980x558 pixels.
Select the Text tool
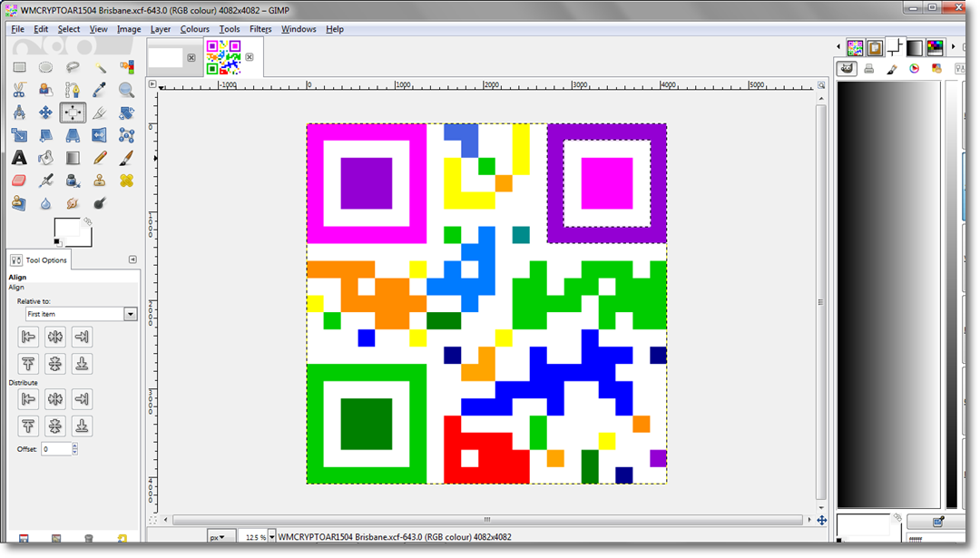19,158
